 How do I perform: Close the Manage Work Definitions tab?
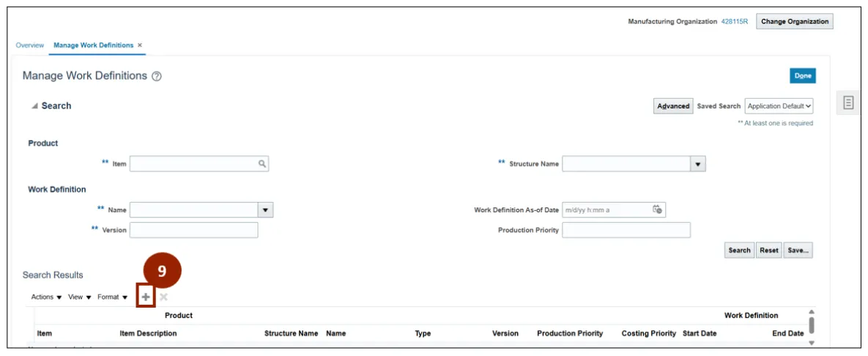(140, 45)
